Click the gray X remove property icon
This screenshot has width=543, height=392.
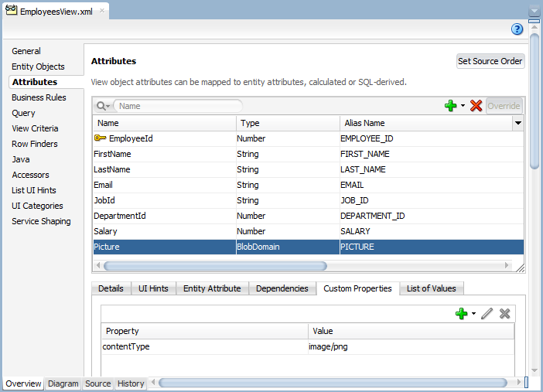coord(504,314)
